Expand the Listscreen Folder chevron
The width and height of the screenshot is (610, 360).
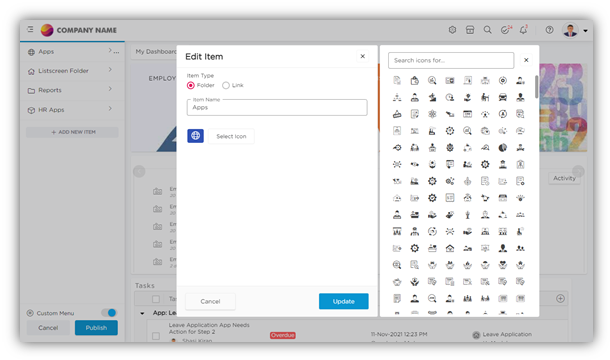point(110,70)
